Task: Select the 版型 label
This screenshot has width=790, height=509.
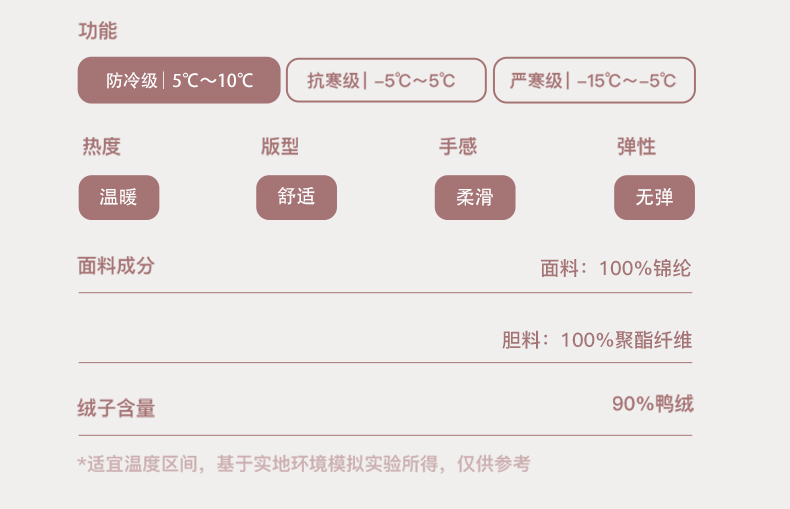Action: pos(279,147)
